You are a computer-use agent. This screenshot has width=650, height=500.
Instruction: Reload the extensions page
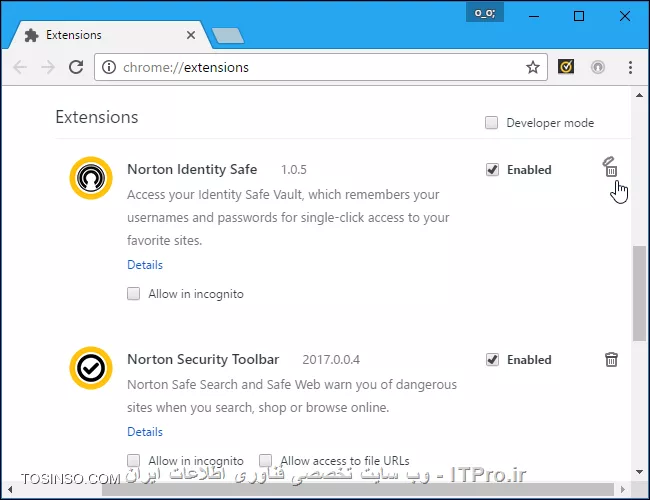coord(76,67)
